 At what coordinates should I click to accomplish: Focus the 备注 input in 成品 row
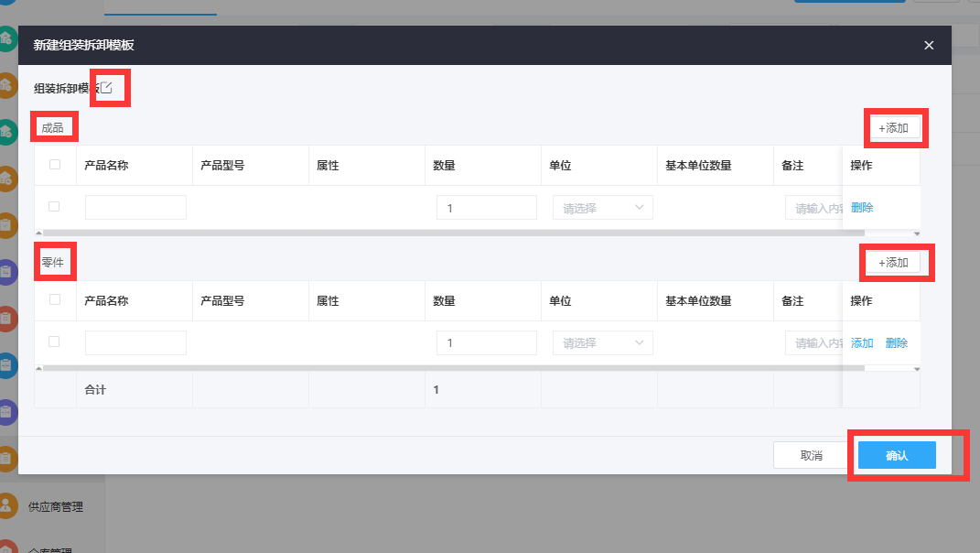coord(813,208)
